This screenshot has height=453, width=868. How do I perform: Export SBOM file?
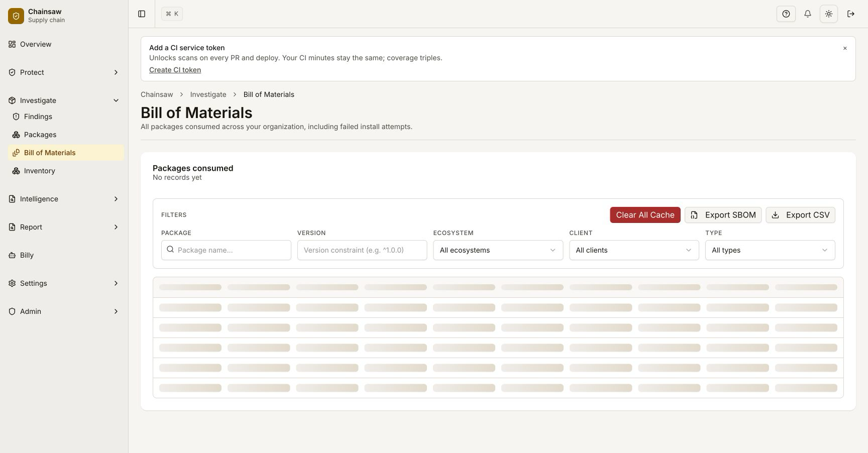click(x=723, y=215)
